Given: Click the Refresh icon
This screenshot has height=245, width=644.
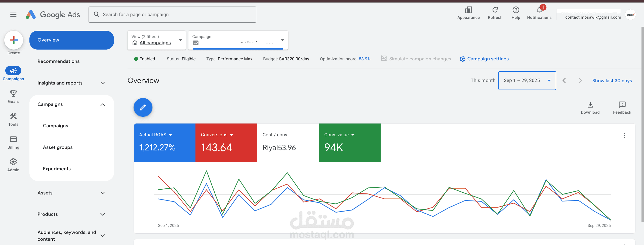Looking at the screenshot, I should click(495, 10).
